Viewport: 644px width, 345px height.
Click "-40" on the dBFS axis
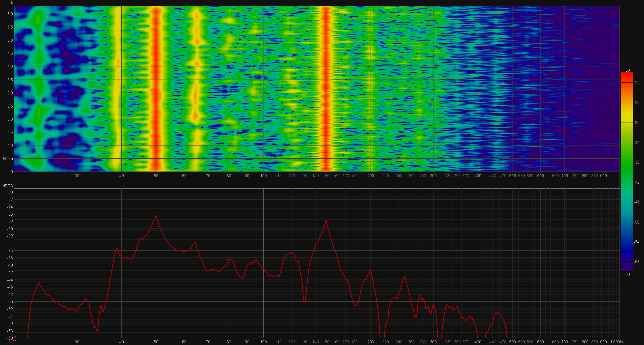(10, 265)
